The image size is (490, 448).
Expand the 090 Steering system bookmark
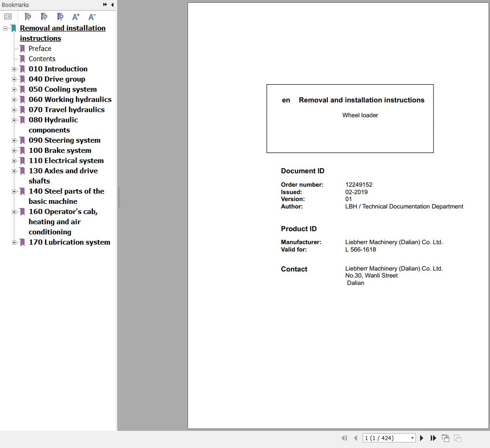click(14, 140)
